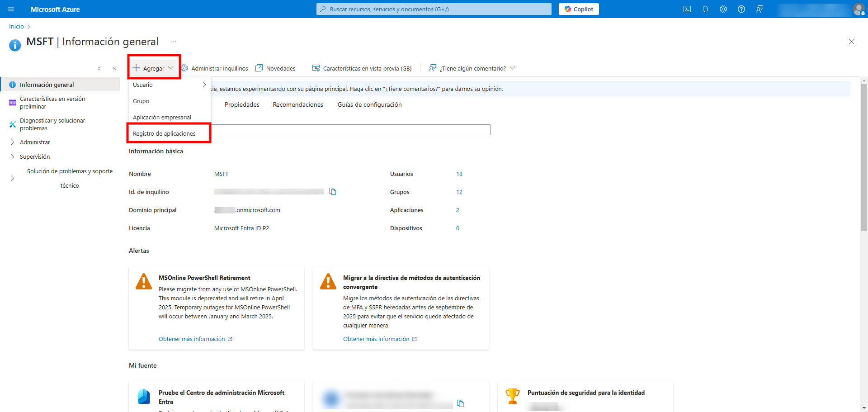
Task: Open MSOnline PowerShell Obtener más información
Action: [x=195, y=339]
